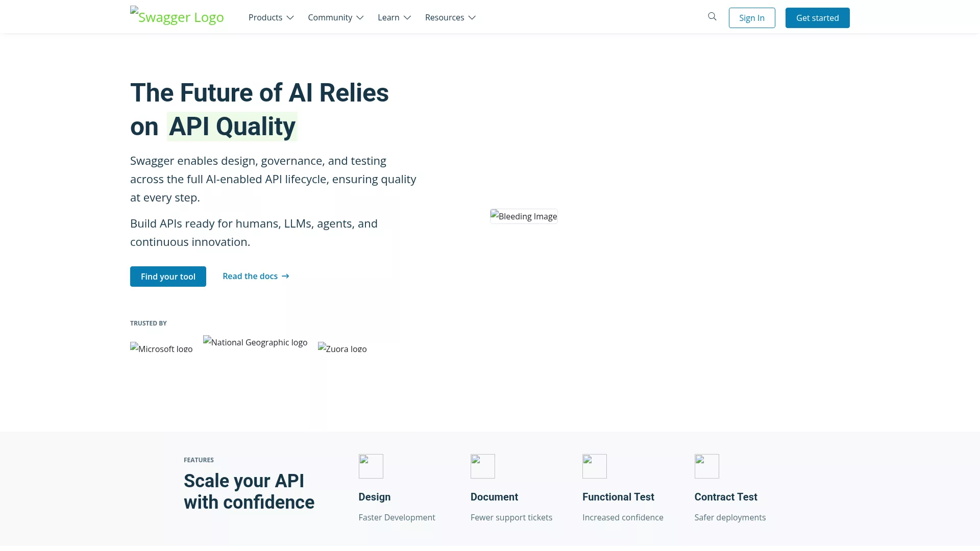Expand the Community dropdown menu

(x=335, y=17)
